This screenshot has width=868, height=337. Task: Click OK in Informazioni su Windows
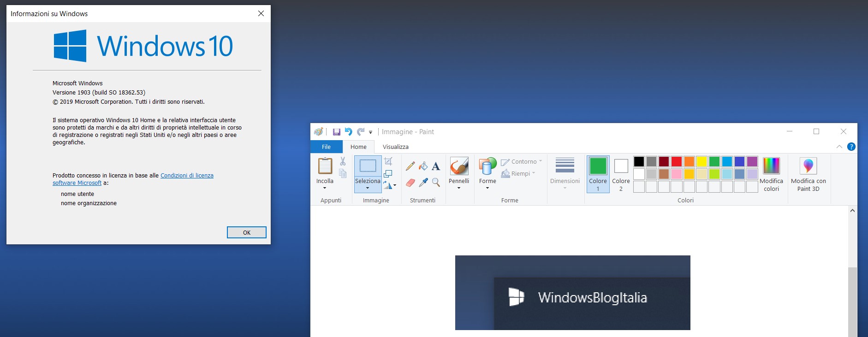pos(247,232)
